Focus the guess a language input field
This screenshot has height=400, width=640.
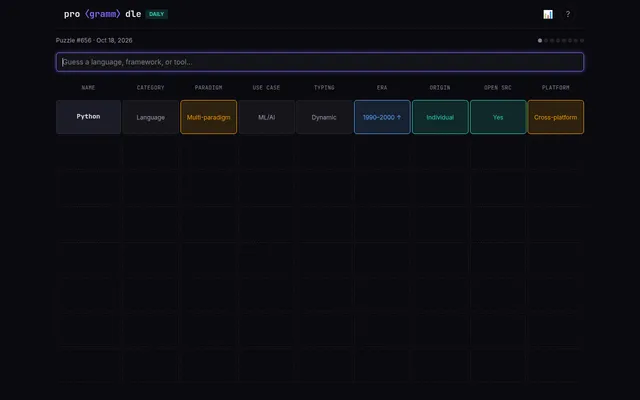(320, 62)
